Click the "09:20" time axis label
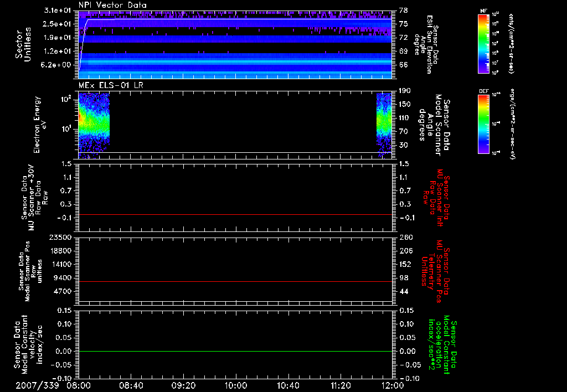The image size is (567, 392). point(183,385)
